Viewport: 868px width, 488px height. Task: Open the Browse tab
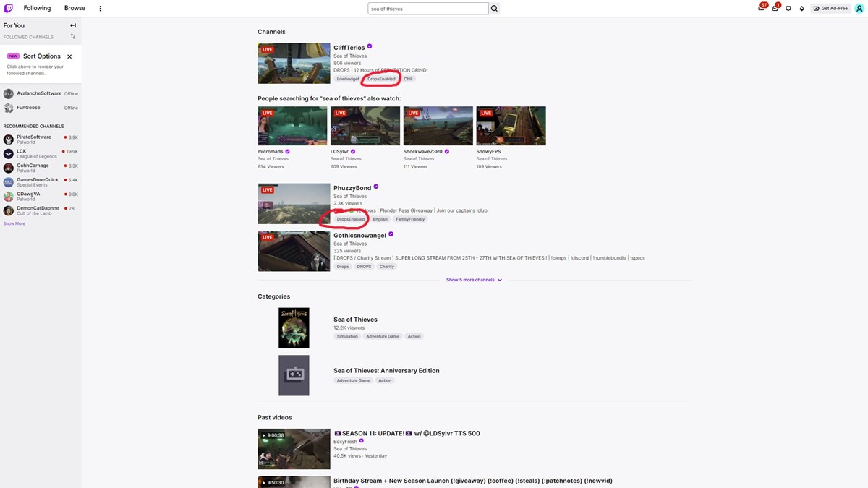(75, 8)
